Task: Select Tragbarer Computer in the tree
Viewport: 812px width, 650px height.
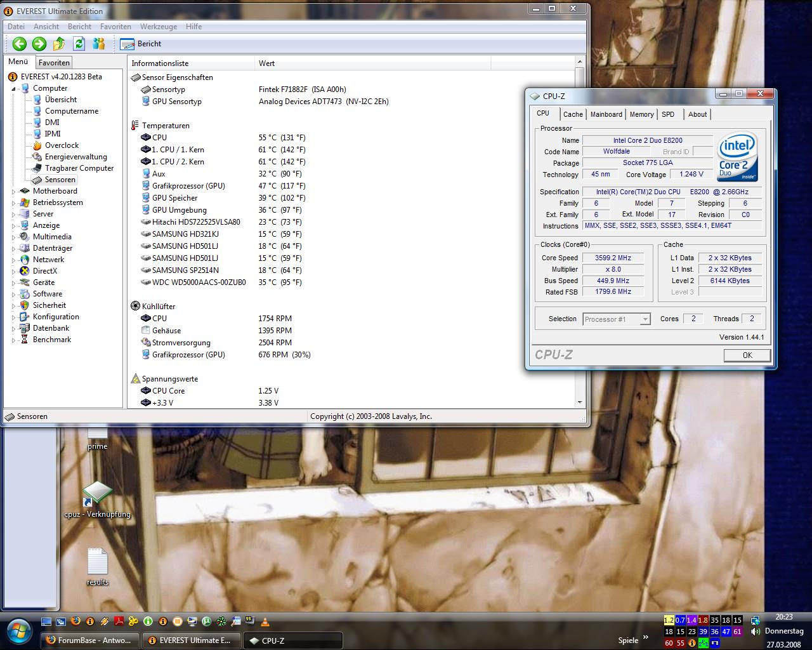Action: (x=79, y=168)
